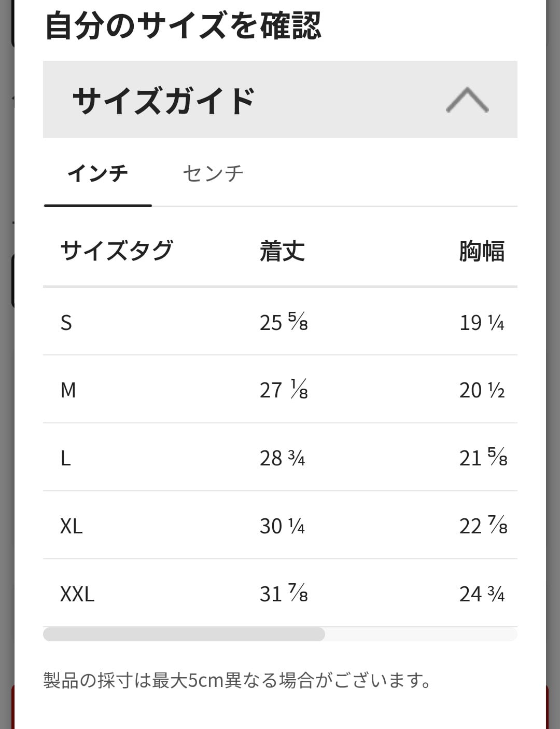
Task: Select the S size row label
Action: tap(66, 323)
